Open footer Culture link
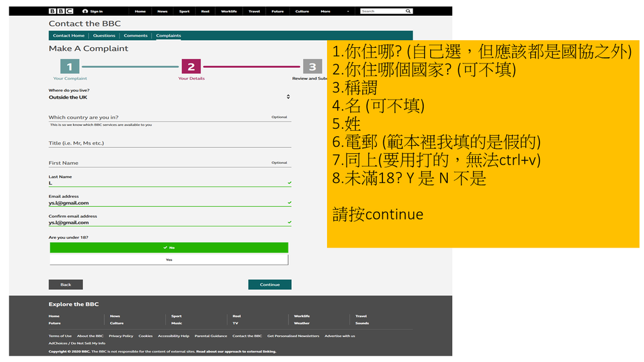Screen dimensions: 644x362 tap(116, 323)
